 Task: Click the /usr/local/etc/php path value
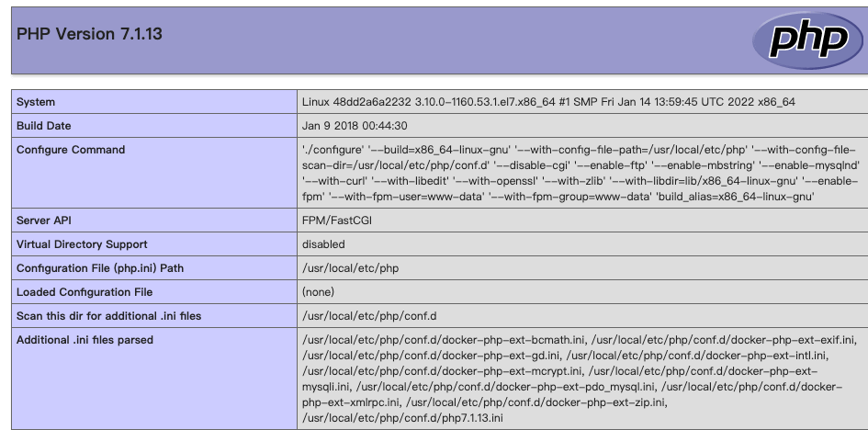point(350,268)
